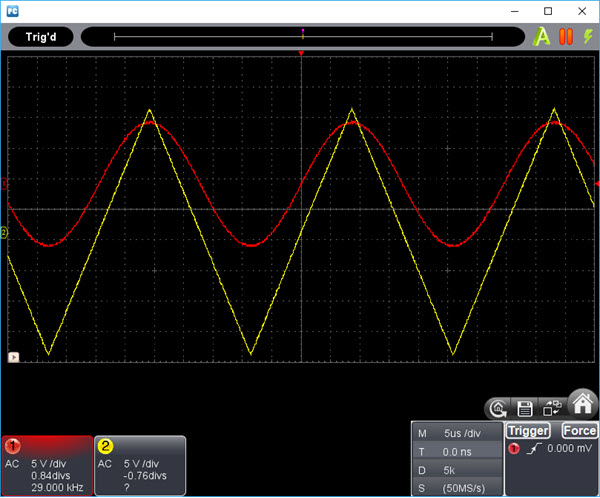Click channel 1 AC coupling label
Screen dimensions: 600x498
point(12,464)
